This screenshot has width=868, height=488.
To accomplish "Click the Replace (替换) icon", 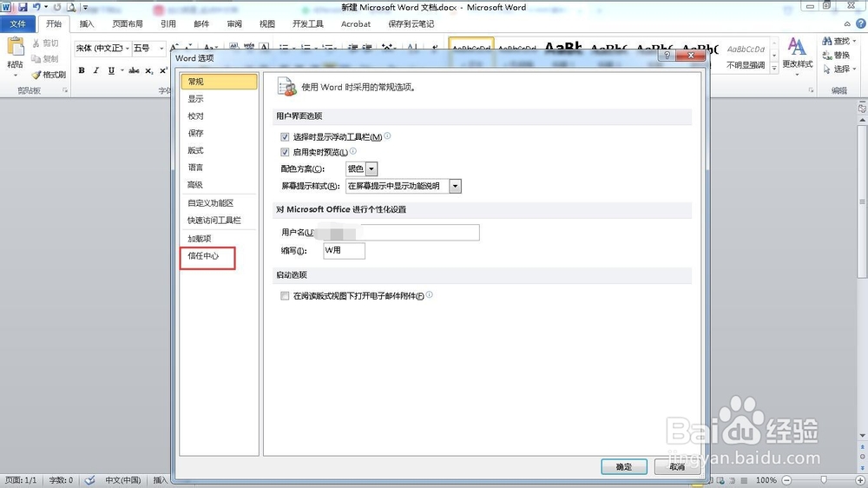I will 827,55.
